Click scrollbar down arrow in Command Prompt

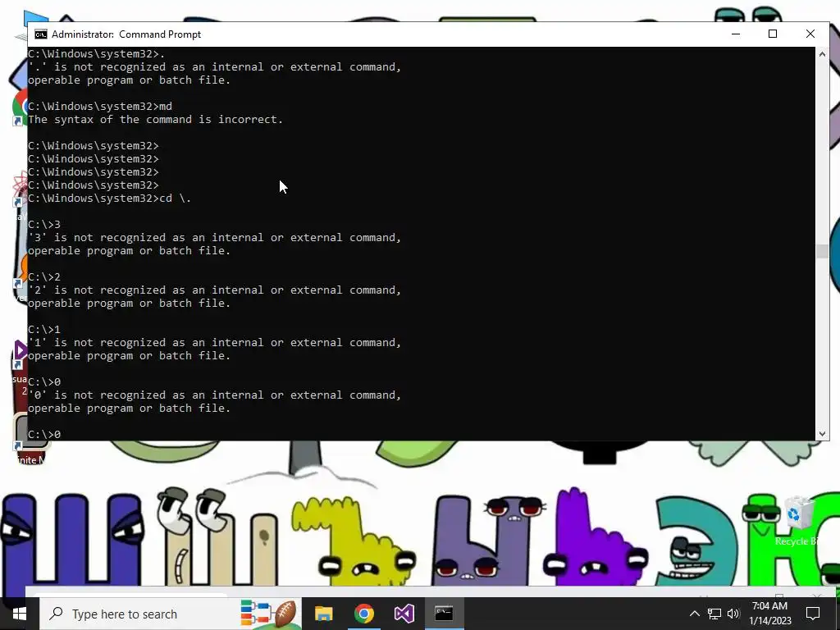(x=822, y=434)
